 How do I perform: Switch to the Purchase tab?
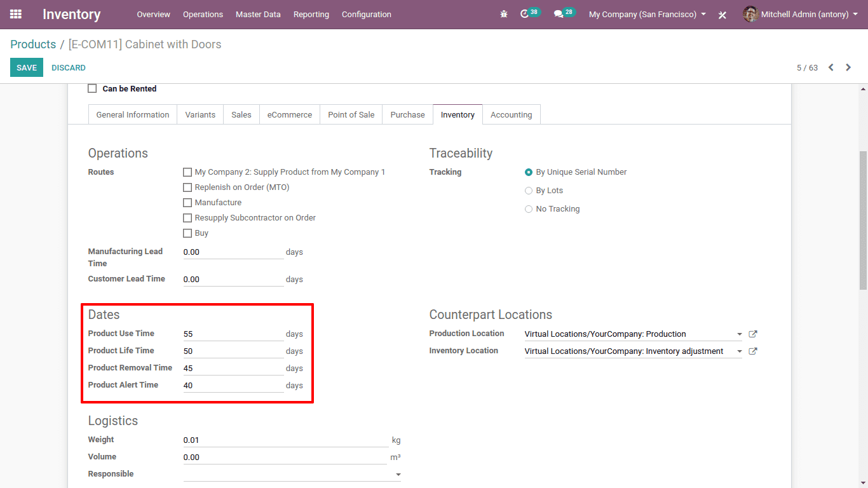click(407, 114)
